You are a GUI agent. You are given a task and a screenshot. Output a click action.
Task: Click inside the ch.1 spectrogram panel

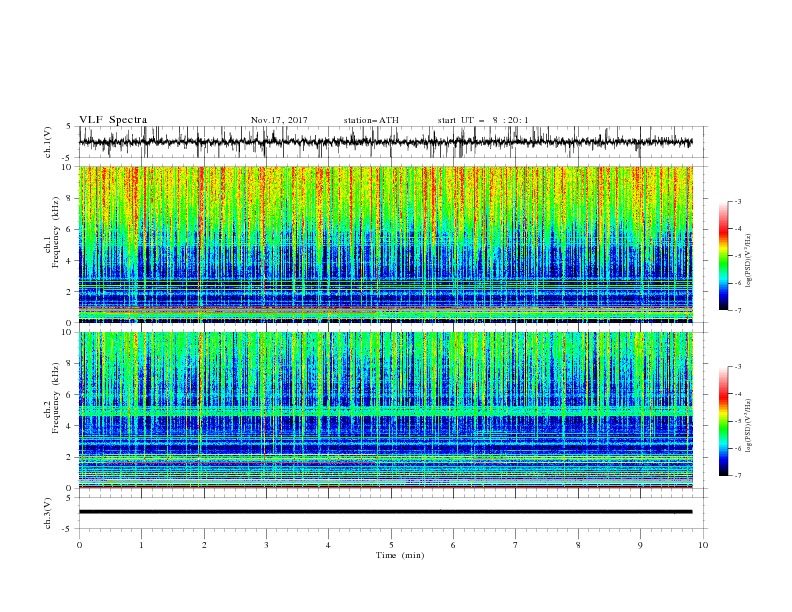(x=385, y=244)
